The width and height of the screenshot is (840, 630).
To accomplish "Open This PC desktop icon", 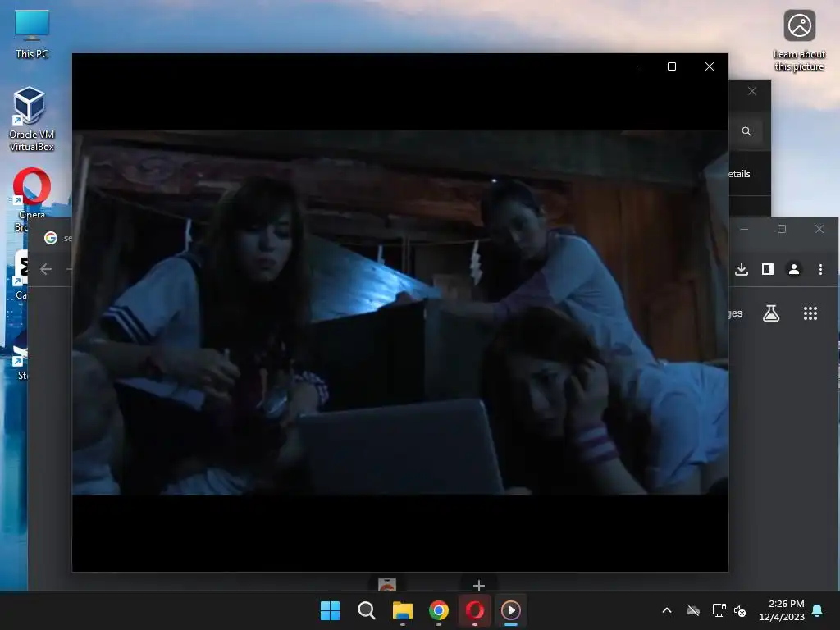I will tap(32, 34).
